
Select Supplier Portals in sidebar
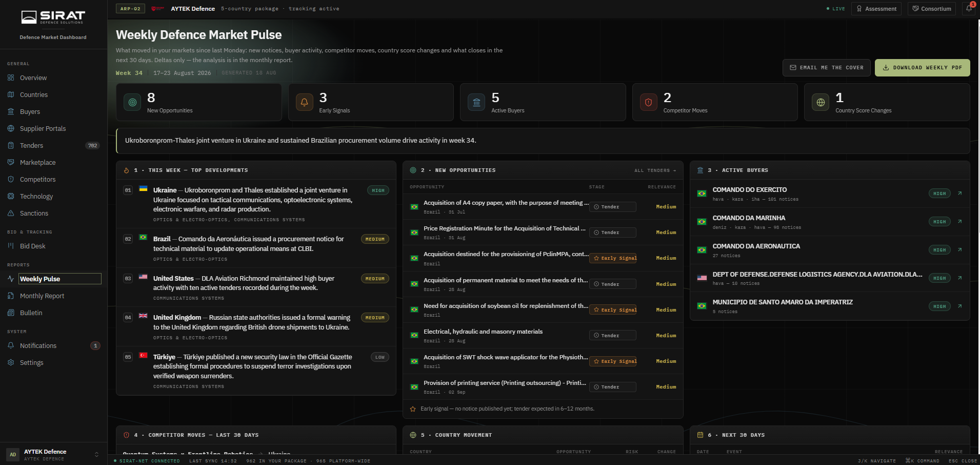[53, 129]
